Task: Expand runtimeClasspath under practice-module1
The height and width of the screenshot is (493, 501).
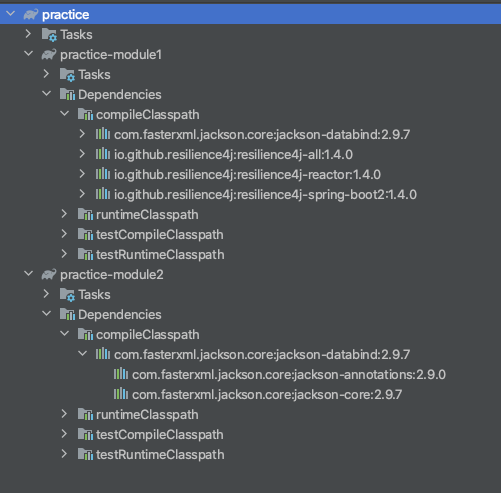Action: pyautogui.click(x=64, y=214)
